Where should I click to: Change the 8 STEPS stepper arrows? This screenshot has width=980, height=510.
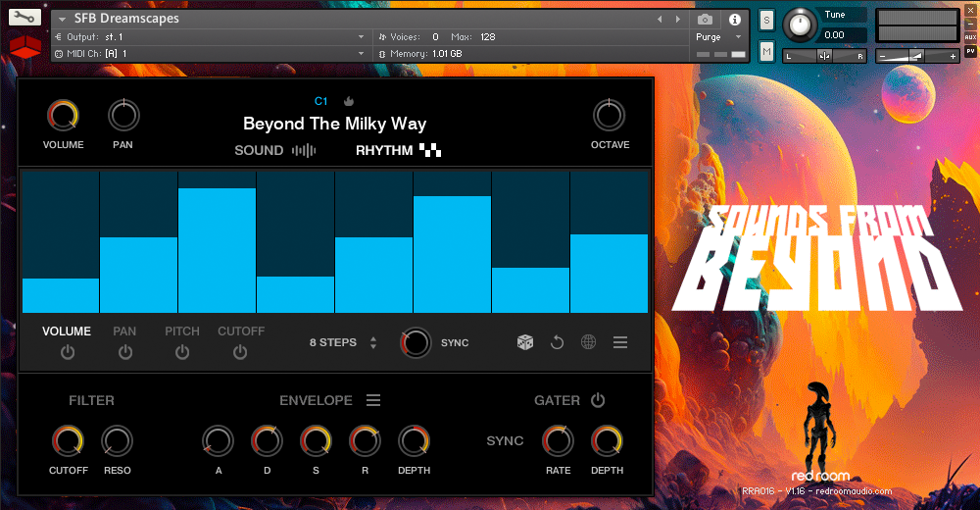click(373, 342)
